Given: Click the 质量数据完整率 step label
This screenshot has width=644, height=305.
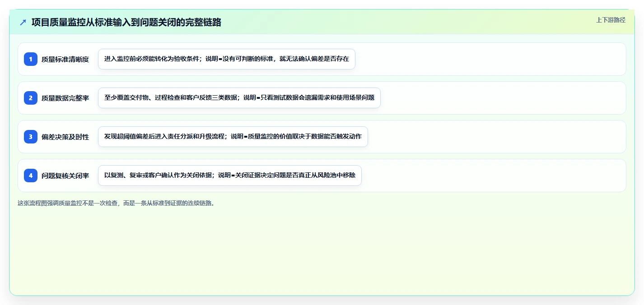Looking at the screenshot, I should coord(65,98).
